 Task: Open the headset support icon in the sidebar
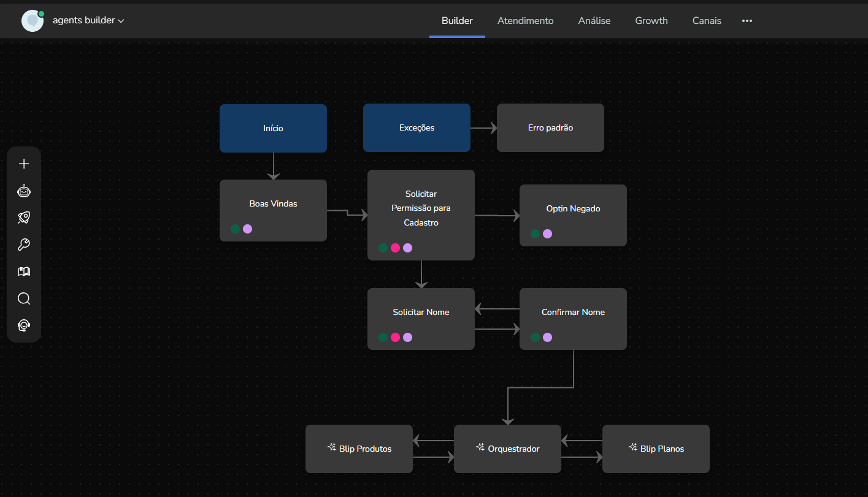tap(24, 325)
